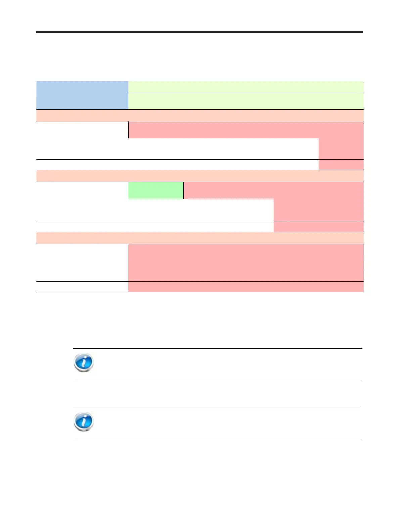Select the thin upper light-green header row
The height and width of the screenshot is (532, 411).
[x=246, y=87]
